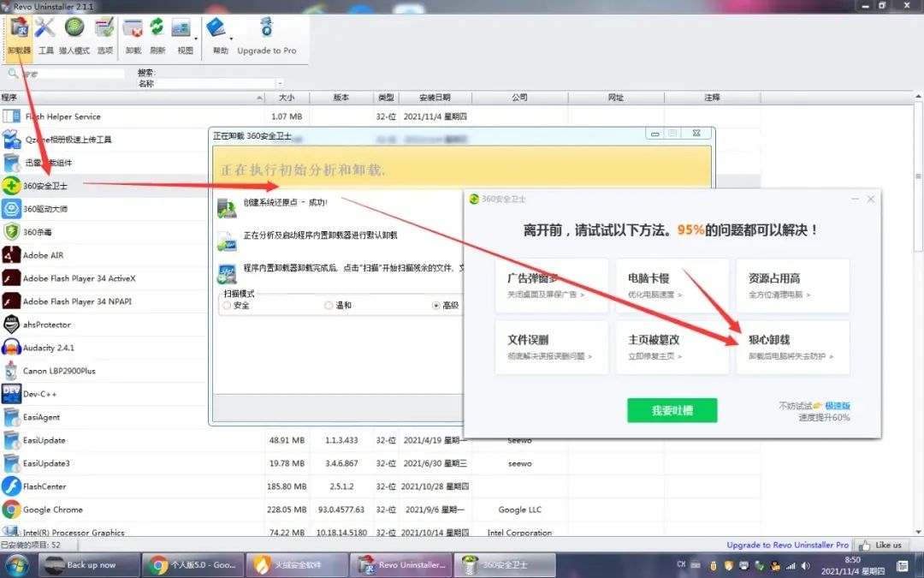This screenshot has width=924, height=578.
Task: Click the 资源占用高 option card
Action: coord(792,285)
